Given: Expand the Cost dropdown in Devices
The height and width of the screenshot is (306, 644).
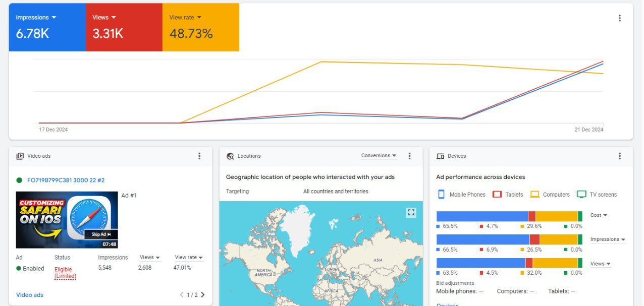Looking at the screenshot, I should (599, 215).
